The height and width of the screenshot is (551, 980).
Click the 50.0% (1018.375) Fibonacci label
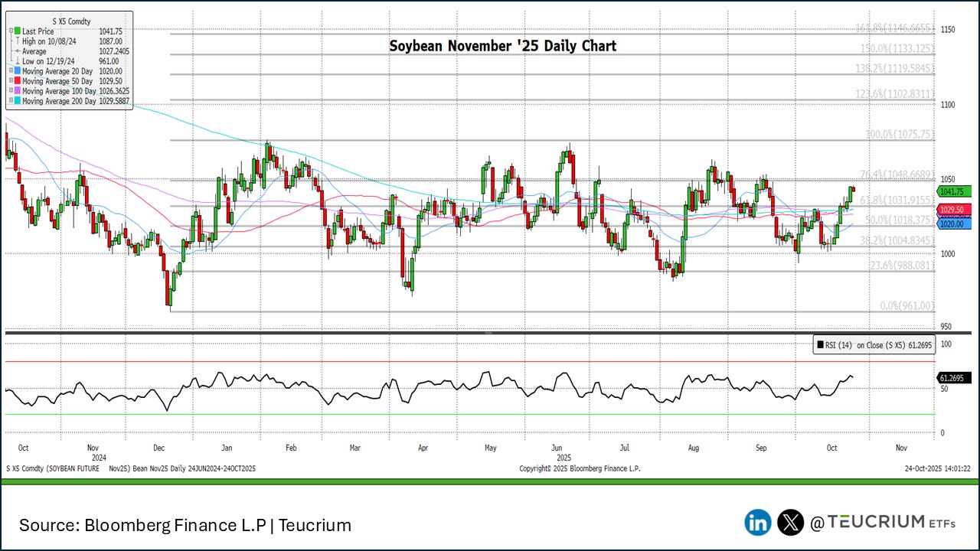click(900, 220)
